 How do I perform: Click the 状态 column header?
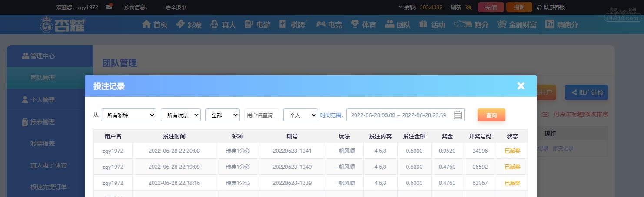click(512, 136)
